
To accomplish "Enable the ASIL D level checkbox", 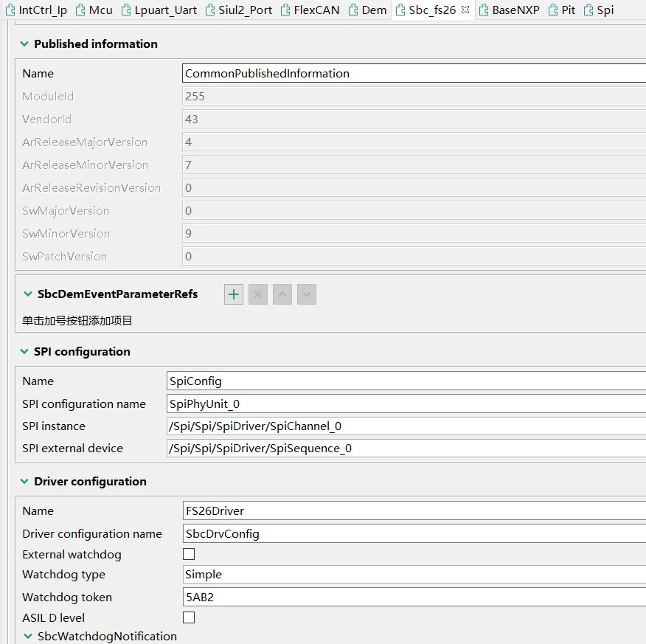I will click(188, 617).
